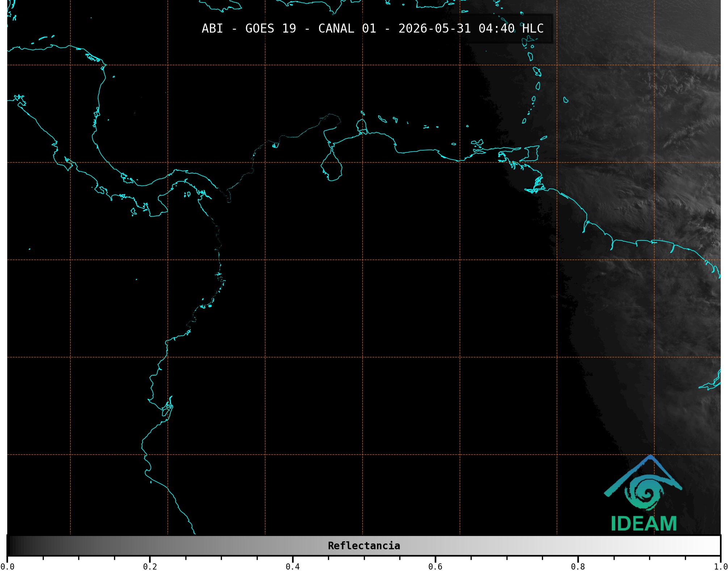
Task: Click the Tobago island outline
Action: point(544,138)
